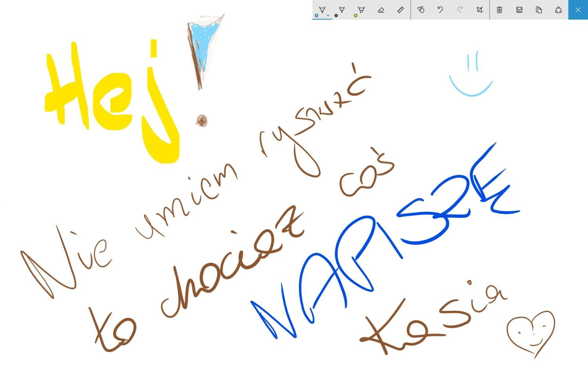This screenshot has height=392, width=588.
Task: Toggle touch writing hand icon
Action: click(x=421, y=9)
